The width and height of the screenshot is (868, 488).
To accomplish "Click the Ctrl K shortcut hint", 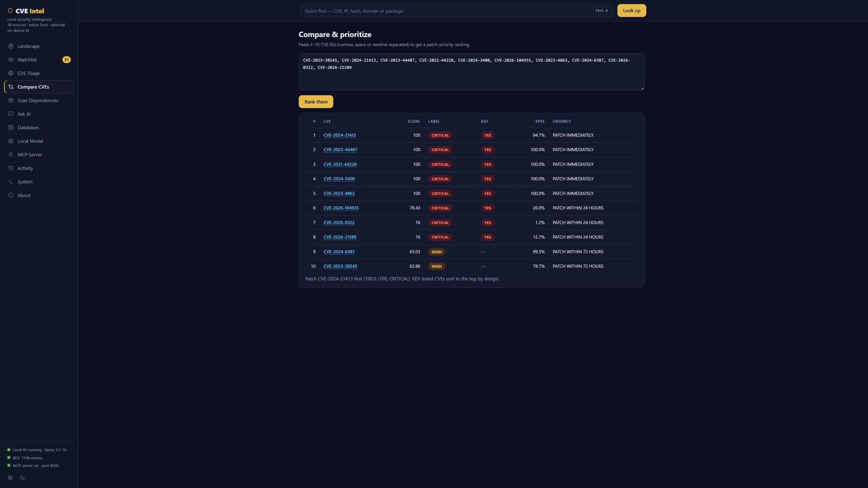I will (x=601, y=10).
